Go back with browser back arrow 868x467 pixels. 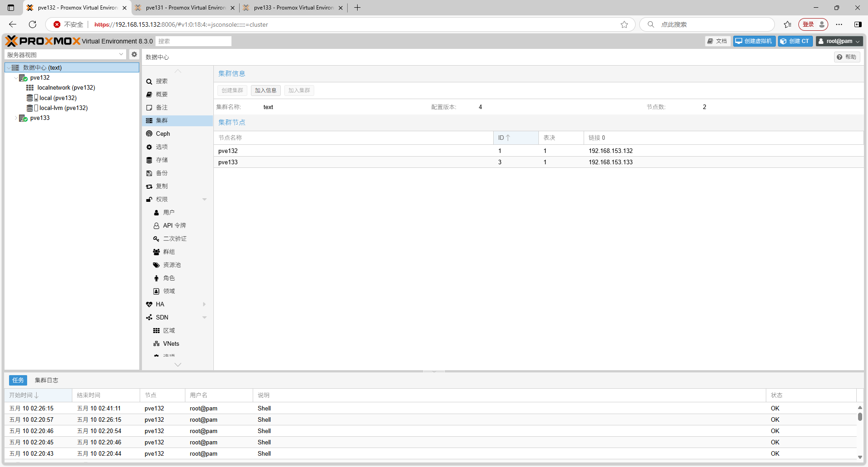point(13,24)
